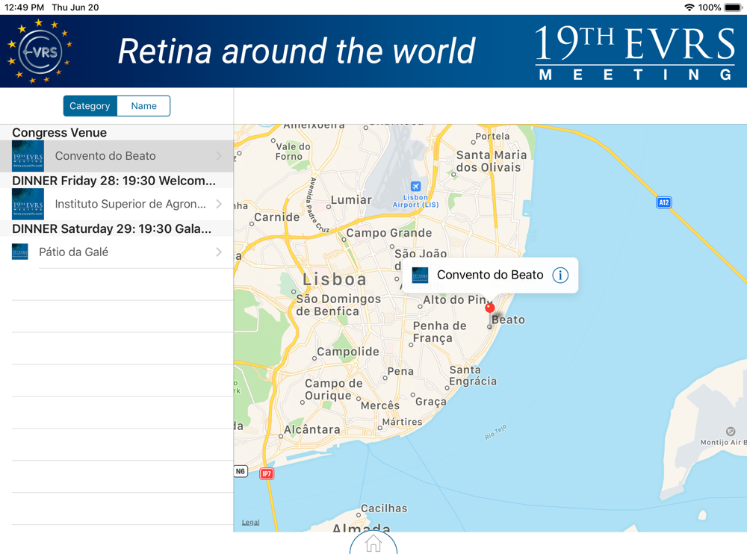
Task: Switch to the Name tab
Action: pyautogui.click(x=143, y=106)
